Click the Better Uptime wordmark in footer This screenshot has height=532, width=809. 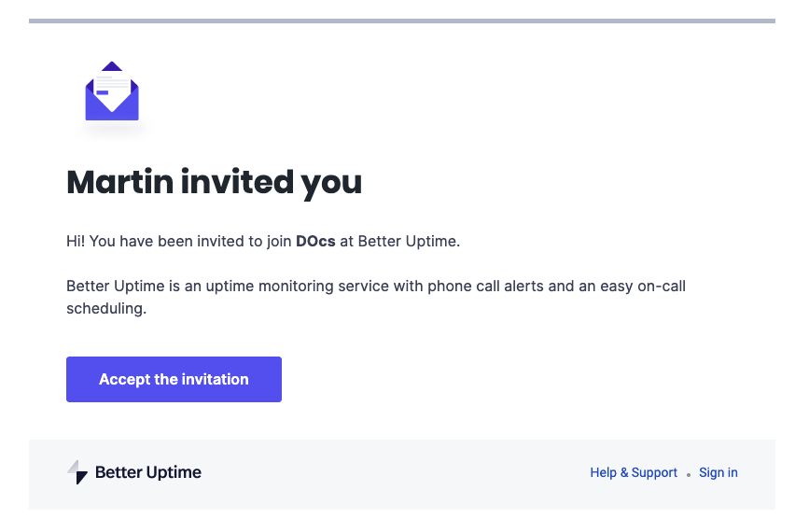tap(148, 472)
